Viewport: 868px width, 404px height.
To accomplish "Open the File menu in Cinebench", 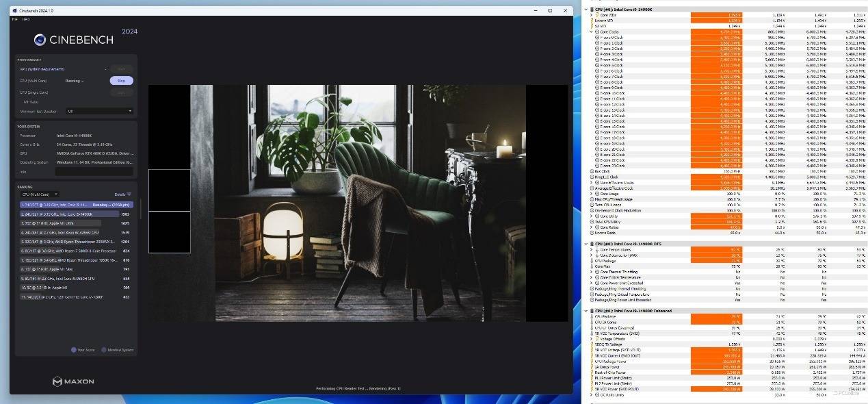I will coord(15,19).
